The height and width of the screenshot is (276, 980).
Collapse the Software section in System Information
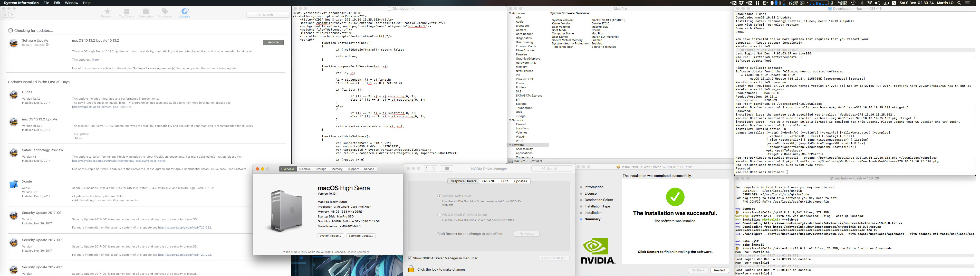(510, 145)
